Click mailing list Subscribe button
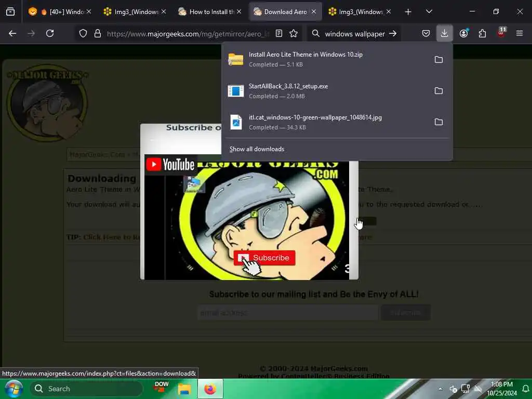This screenshot has width=532, height=399. [405, 312]
